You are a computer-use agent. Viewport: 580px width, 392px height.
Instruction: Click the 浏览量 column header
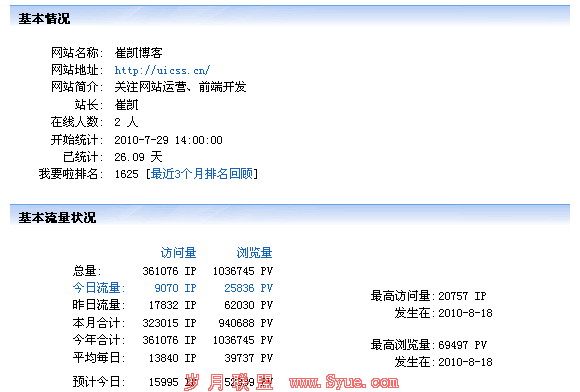(x=254, y=253)
